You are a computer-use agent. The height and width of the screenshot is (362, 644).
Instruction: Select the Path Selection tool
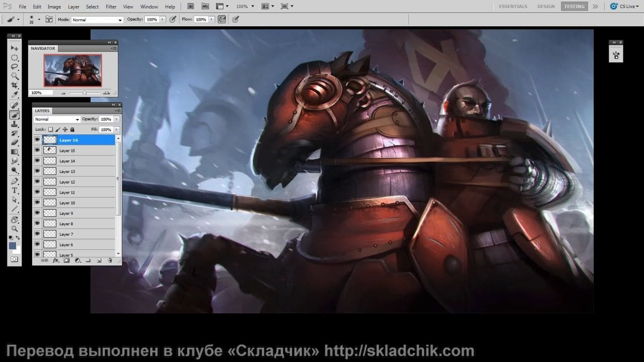[15, 200]
